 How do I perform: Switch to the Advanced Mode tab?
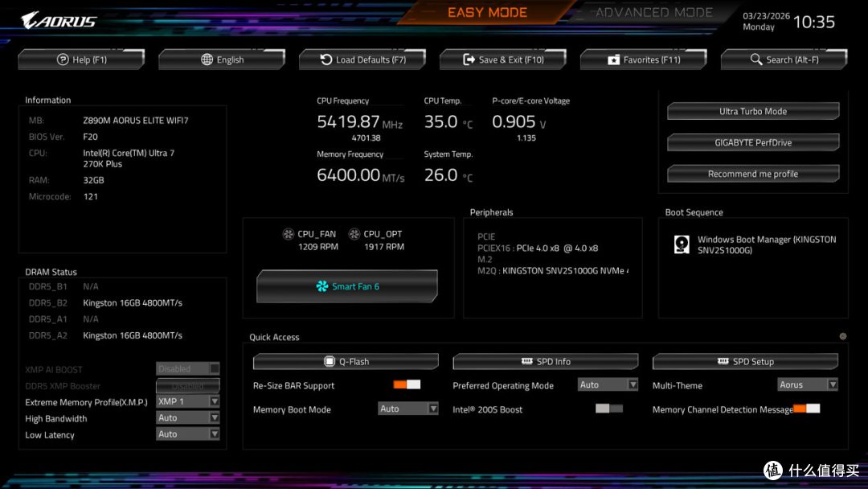point(653,12)
